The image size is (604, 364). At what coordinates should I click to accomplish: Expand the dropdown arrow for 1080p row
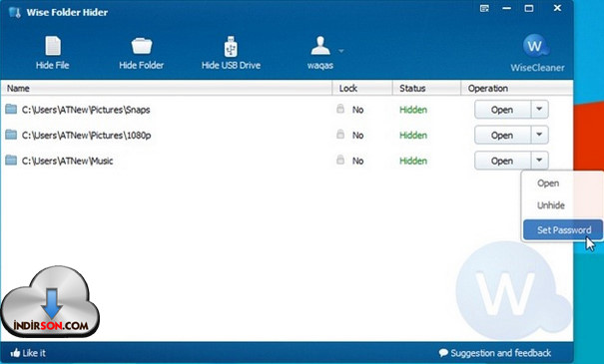pos(539,135)
